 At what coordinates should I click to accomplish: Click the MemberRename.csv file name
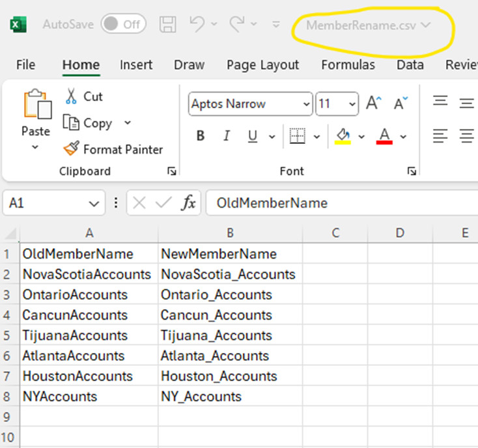pos(362,25)
